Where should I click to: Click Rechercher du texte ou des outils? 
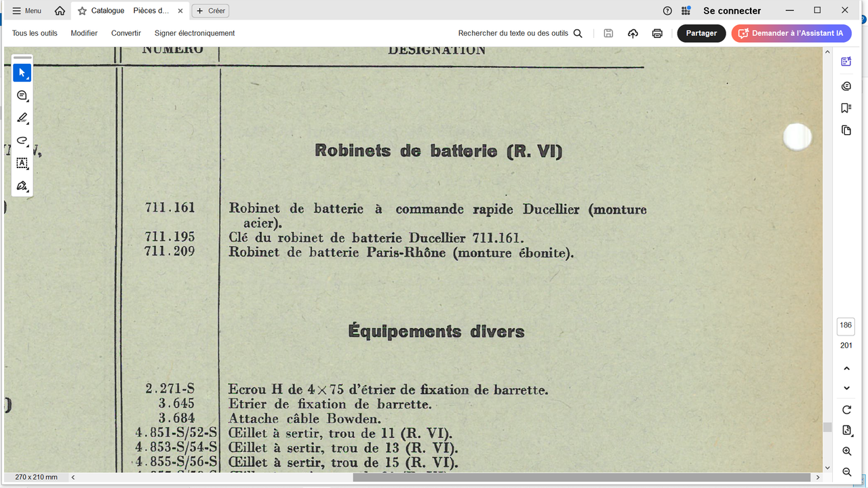[513, 33]
